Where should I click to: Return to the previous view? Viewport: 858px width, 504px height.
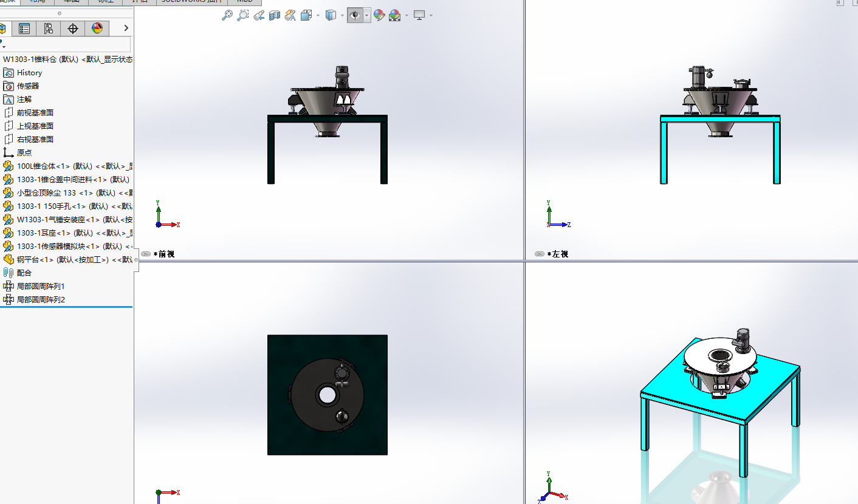click(x=258, y=15)
